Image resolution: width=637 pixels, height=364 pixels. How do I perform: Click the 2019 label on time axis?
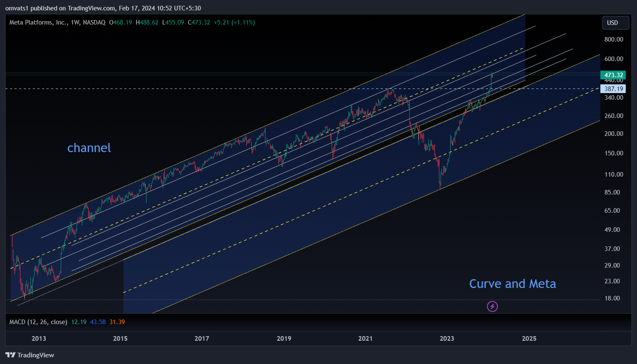[x=284, y=339]
